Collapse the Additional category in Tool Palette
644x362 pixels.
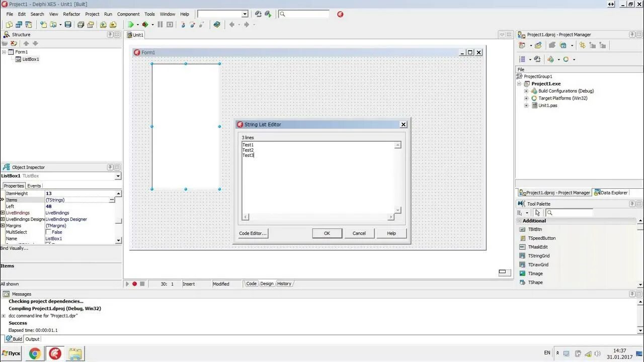pos(519,221)
